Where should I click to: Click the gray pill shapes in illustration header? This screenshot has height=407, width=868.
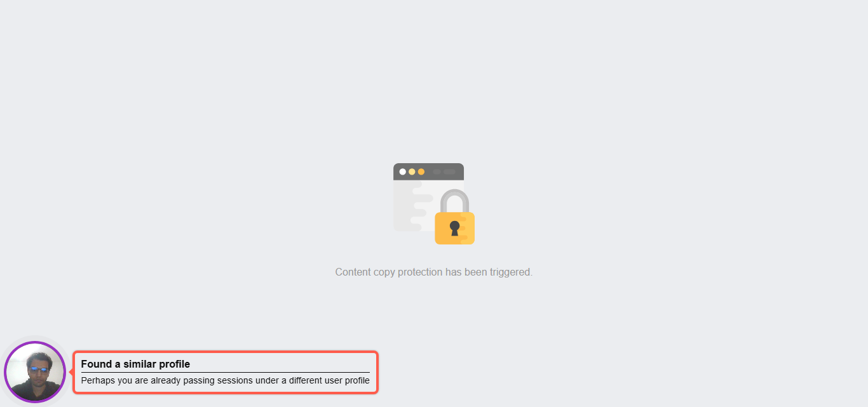444,171
